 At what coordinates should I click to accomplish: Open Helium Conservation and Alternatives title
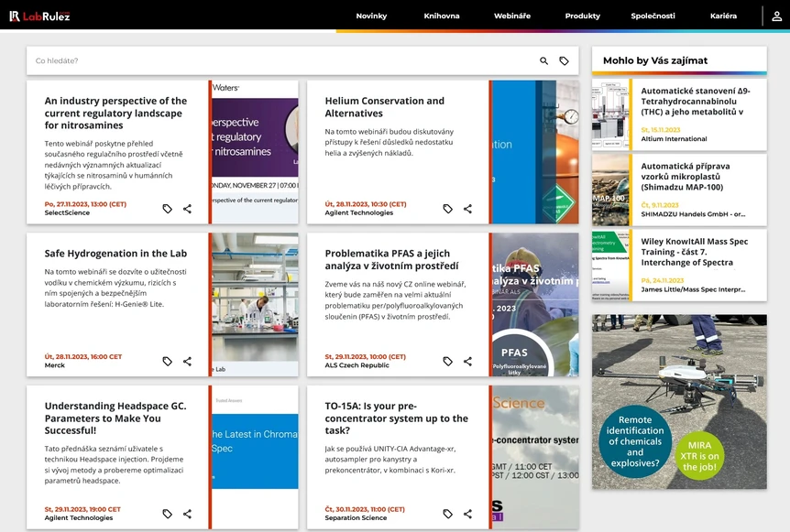[384, 107]
